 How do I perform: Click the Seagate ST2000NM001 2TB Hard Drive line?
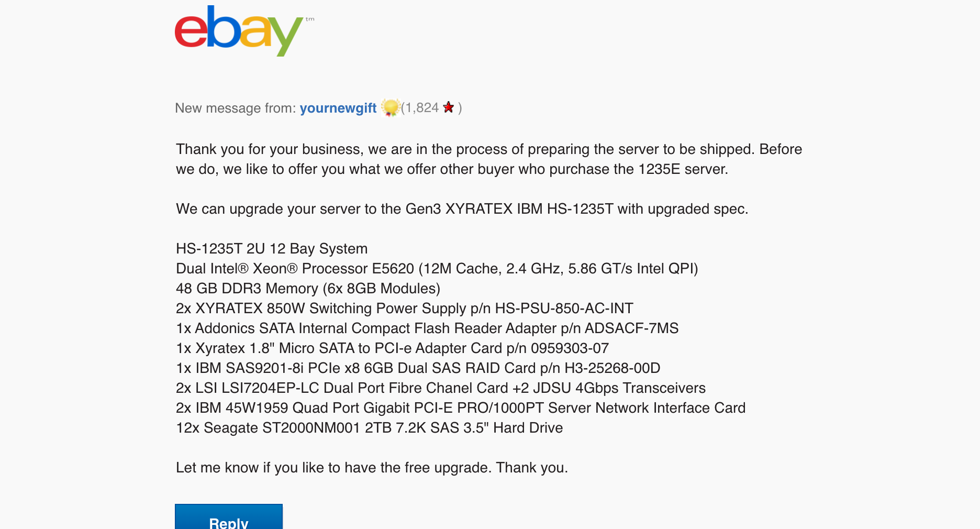370,428
